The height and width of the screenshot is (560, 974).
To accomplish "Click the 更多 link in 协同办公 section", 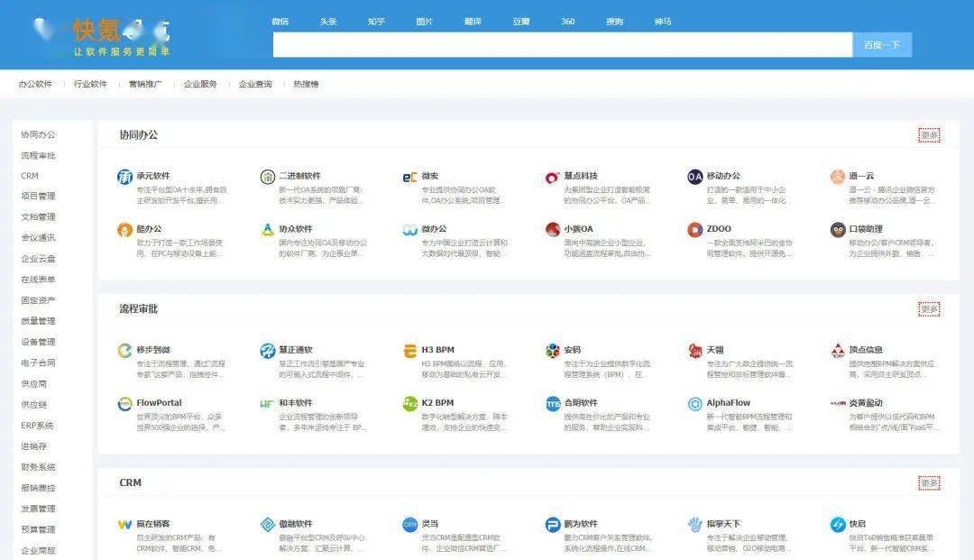I will click(x=929, y=135).
